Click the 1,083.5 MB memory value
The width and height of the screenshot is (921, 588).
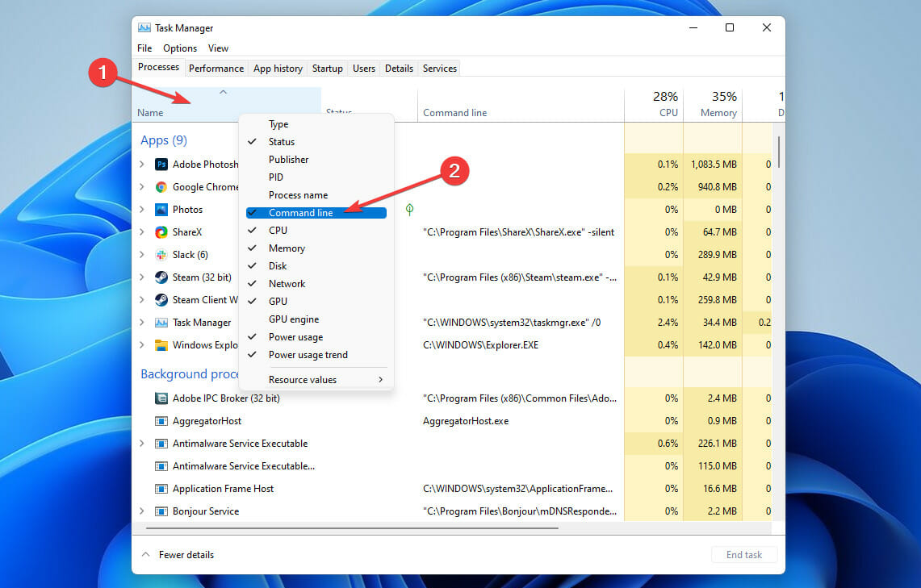[x=714, y=165]
